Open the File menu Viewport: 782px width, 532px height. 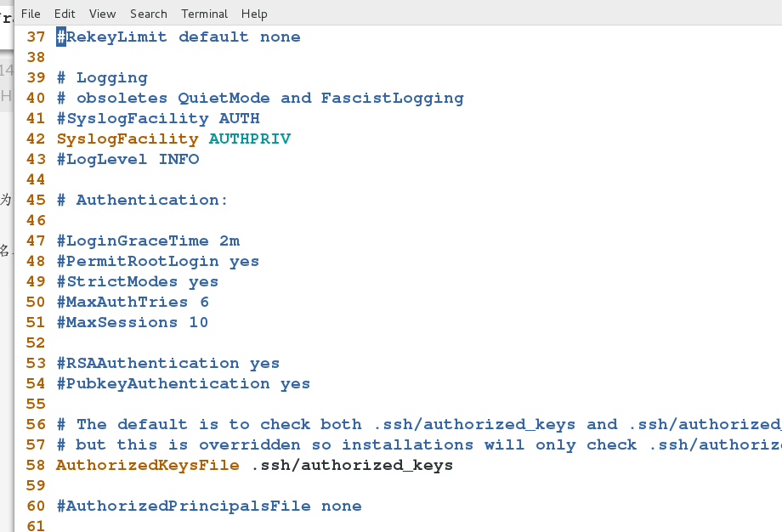tap(31, 14)
